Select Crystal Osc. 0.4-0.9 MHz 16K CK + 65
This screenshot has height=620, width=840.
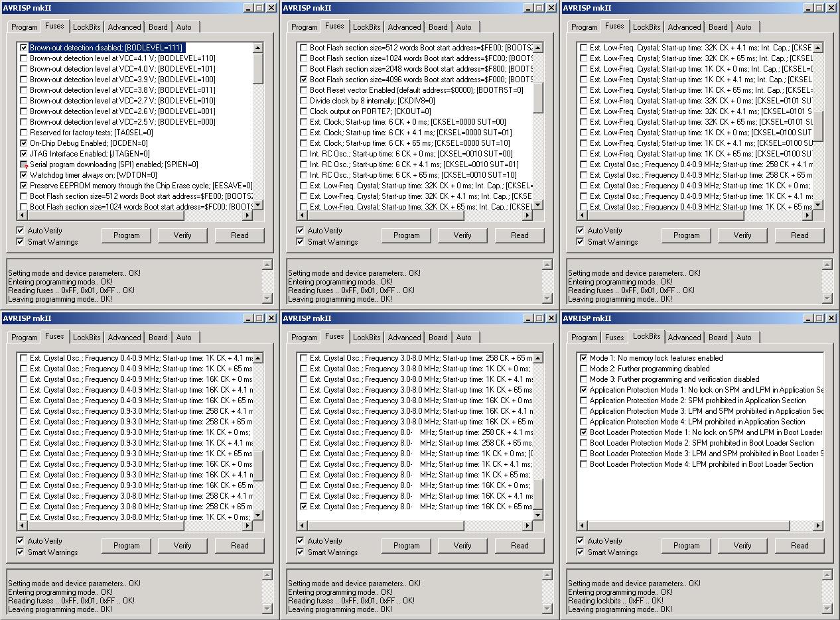point(24,401)
